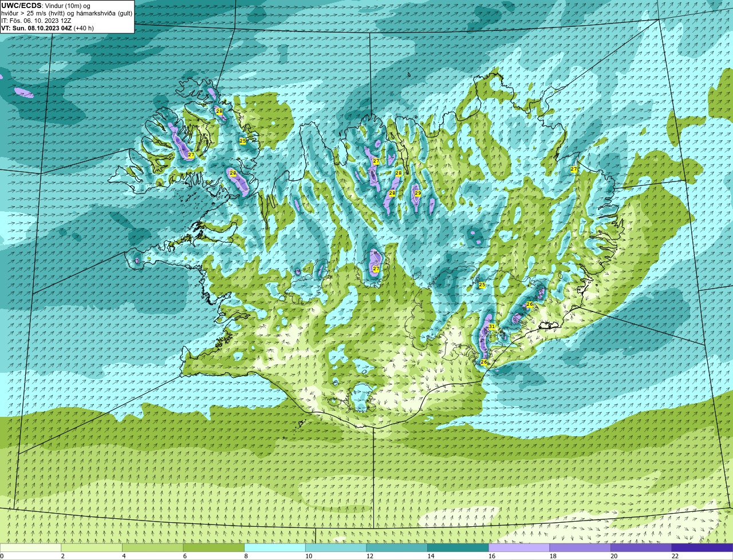The width and height of the screenshot is (733, 560).
Task: Choose the teal 12–14 legend segment
Action: point(397,547)
